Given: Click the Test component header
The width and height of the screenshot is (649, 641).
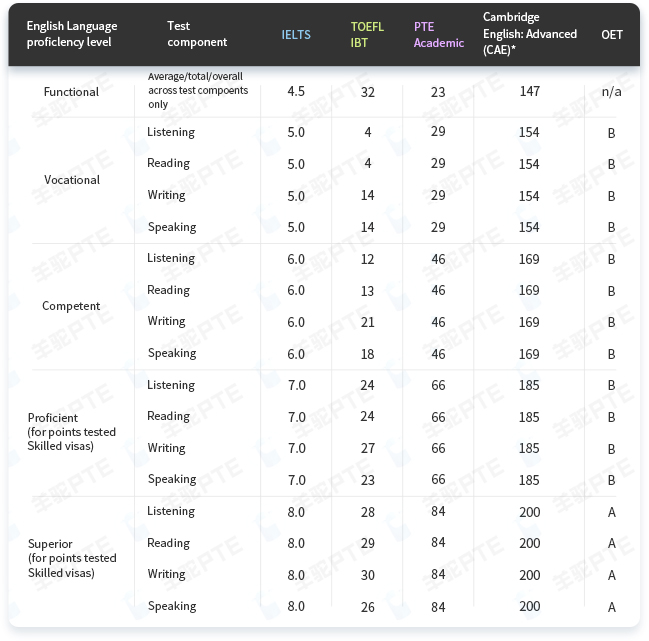Looking at the screenshot, I should point(197,35).
